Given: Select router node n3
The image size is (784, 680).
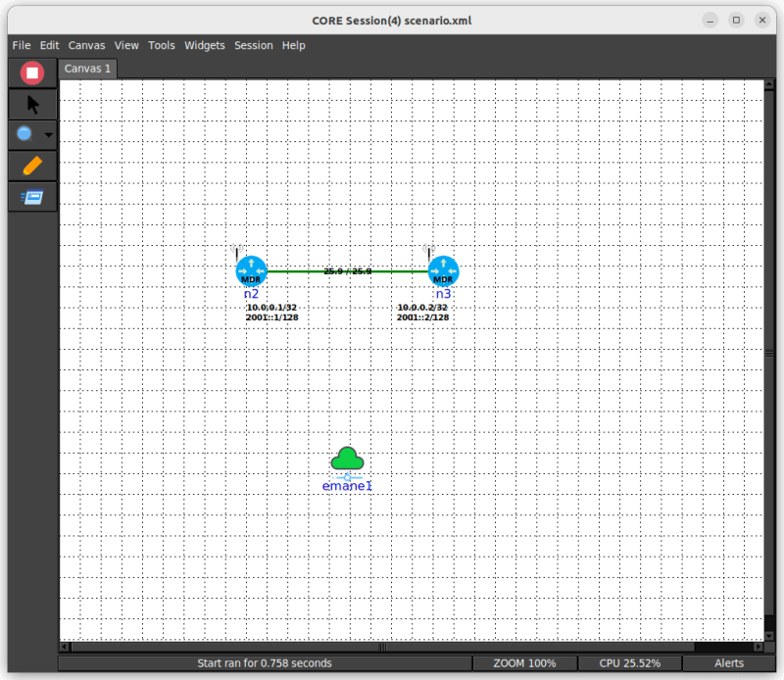Looking at the screenshot, I should (x=443, y=270).
